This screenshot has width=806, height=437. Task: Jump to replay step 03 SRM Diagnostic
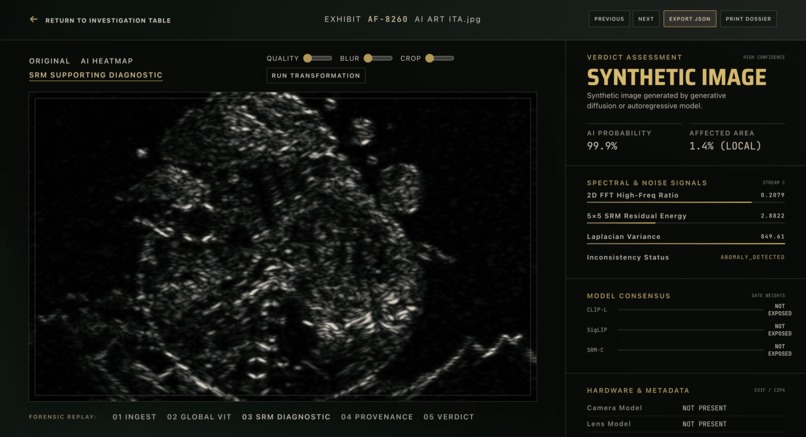[286, 417]
